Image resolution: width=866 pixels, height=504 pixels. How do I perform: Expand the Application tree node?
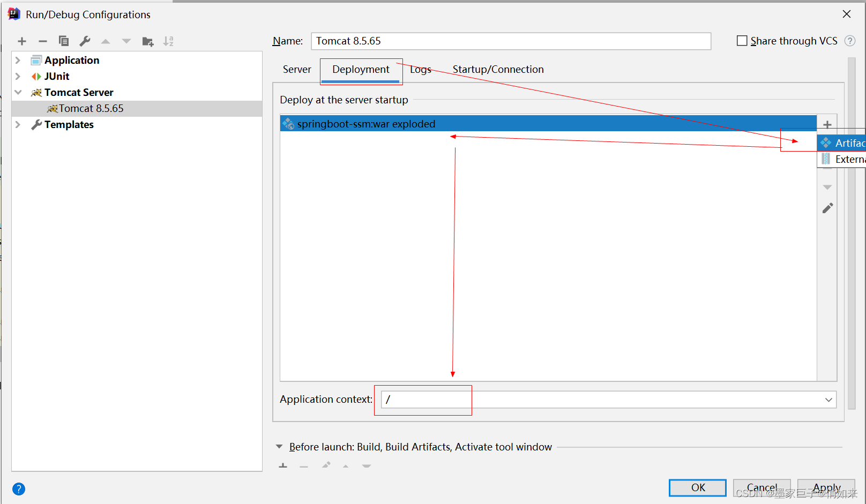(x=18, y=60)
